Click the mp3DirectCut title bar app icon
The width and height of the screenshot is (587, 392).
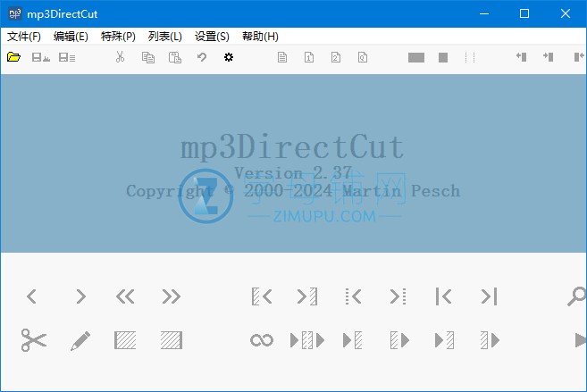coord(15,13)
